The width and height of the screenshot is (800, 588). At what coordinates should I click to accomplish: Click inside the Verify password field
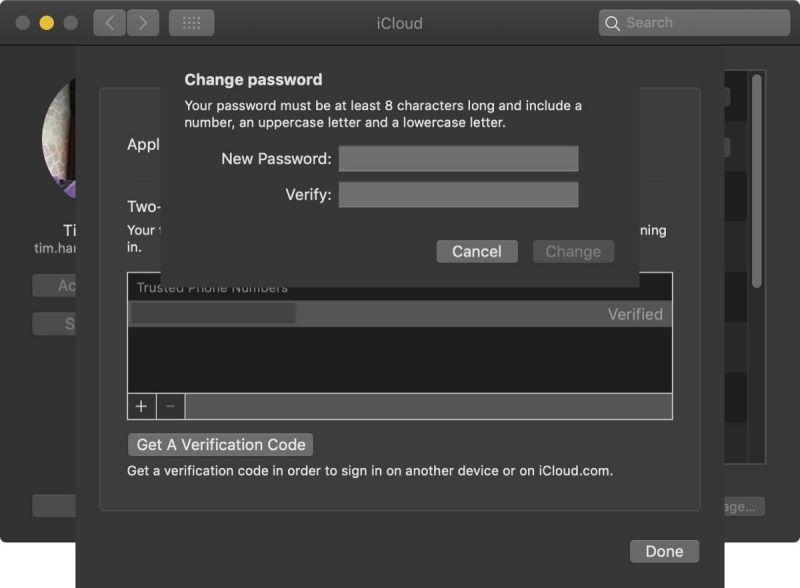click(459, 194)
